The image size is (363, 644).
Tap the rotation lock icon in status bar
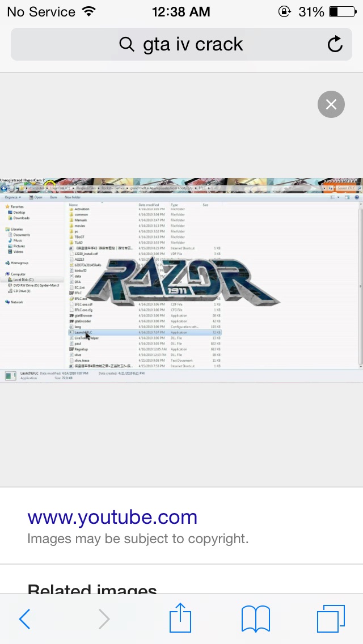click(284, 11)
